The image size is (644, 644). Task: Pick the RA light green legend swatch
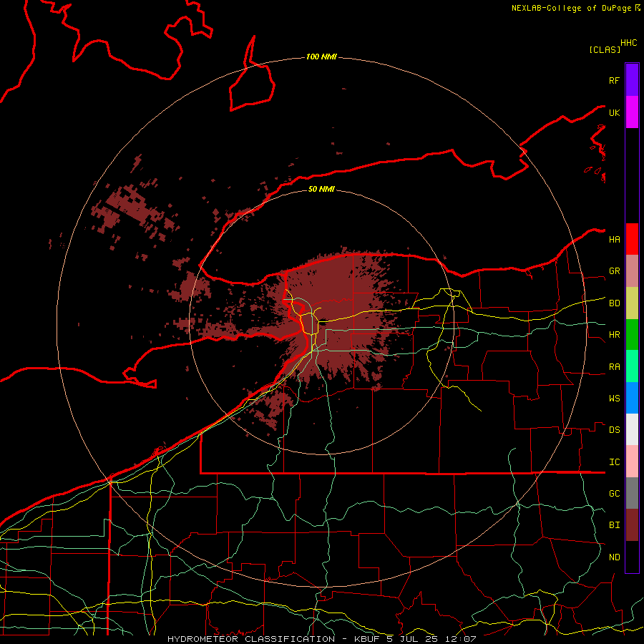coord(632,366)
